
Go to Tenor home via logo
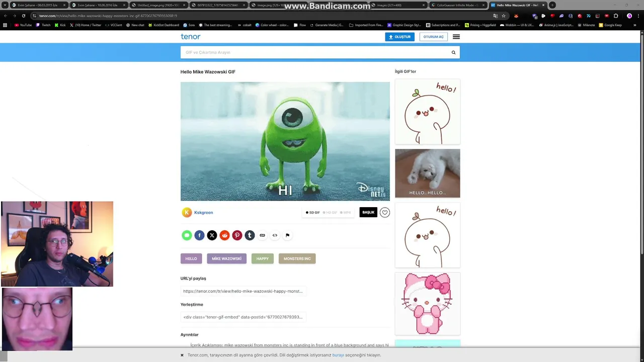(190, 37)
